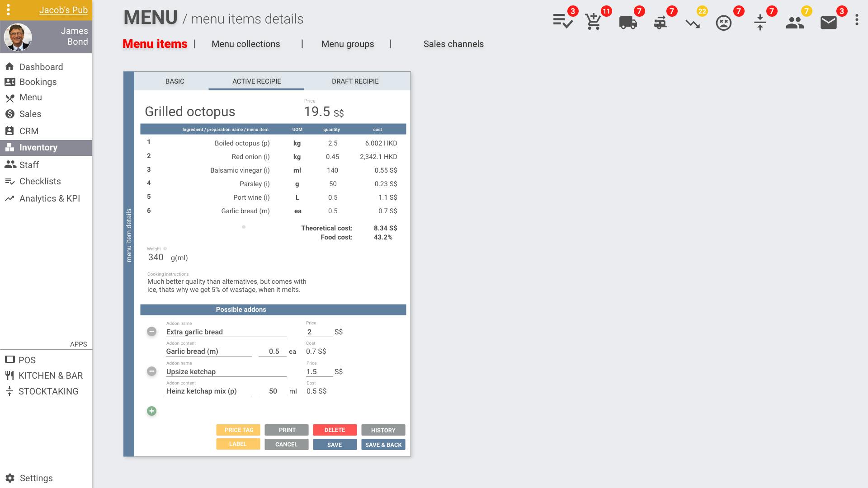
Task: Click the Kitchen & Bar cutlery icon
Action: [9, 375]
